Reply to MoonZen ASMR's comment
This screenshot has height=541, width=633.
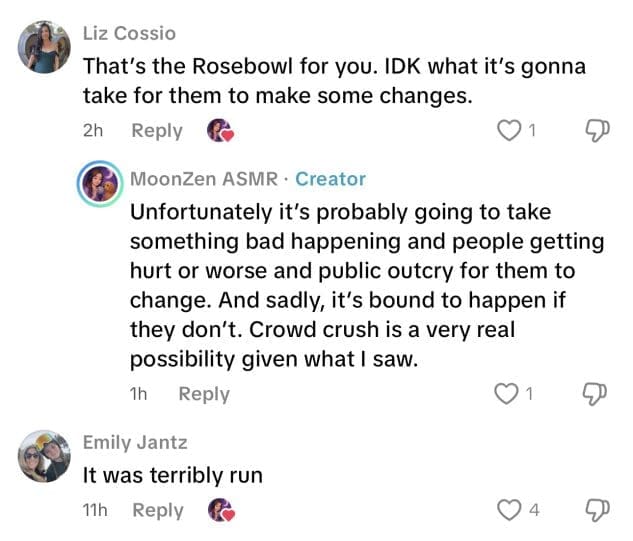[203, 394]
